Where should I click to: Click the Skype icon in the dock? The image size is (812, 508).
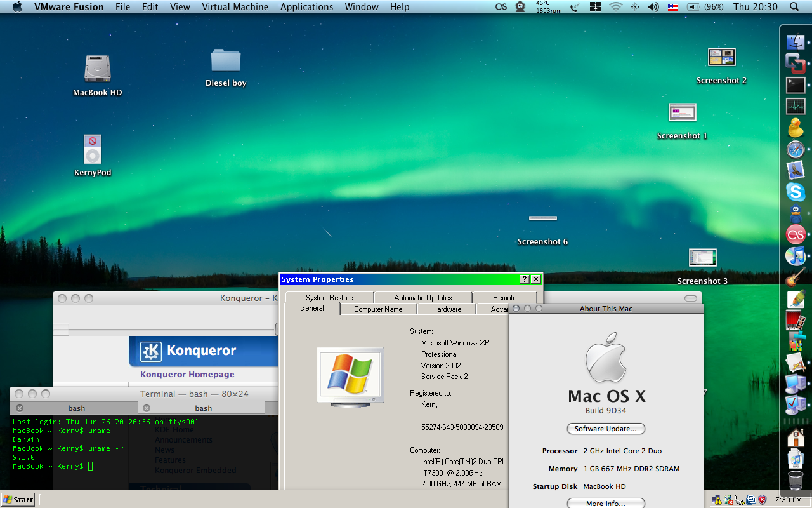coord(796,192)
